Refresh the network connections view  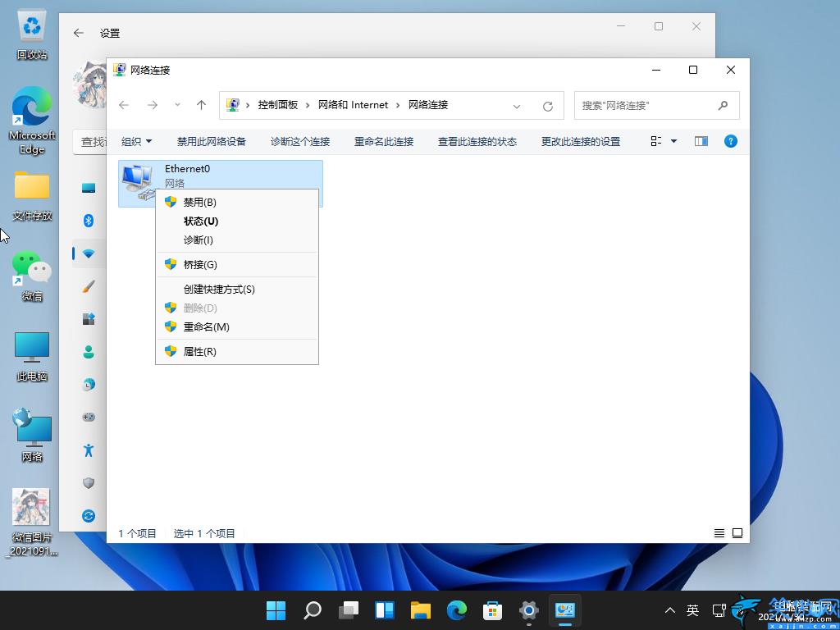coord(547,106)
